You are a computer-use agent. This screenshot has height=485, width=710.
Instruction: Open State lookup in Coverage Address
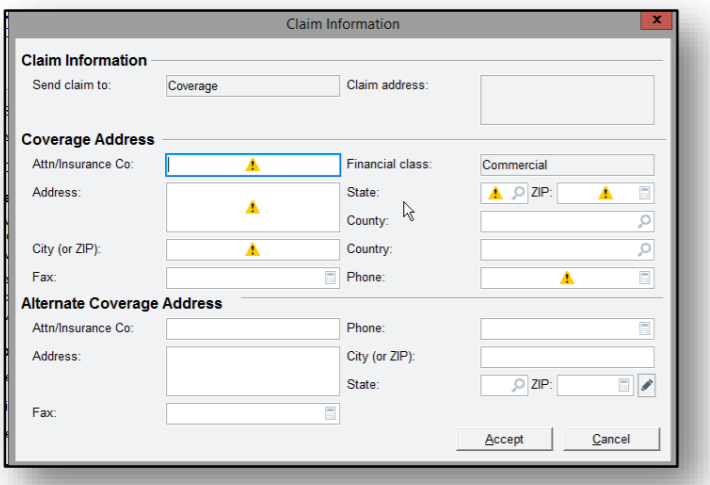coord(518,193)
